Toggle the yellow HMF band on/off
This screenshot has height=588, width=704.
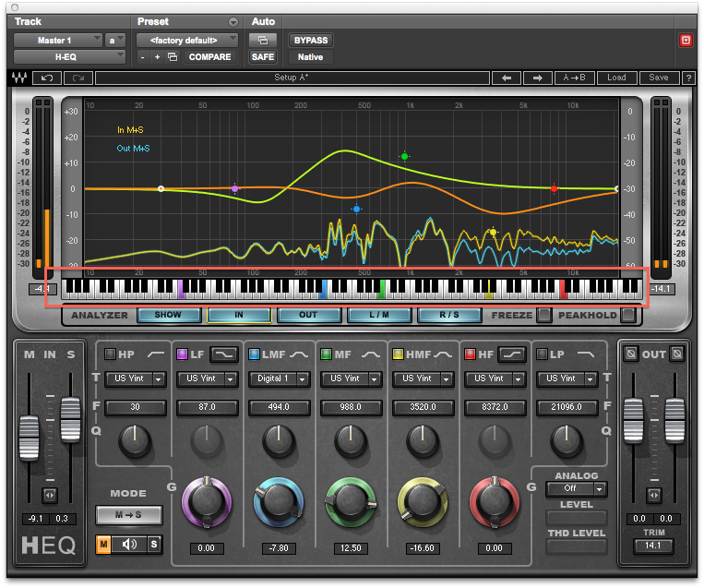point(398,354)
